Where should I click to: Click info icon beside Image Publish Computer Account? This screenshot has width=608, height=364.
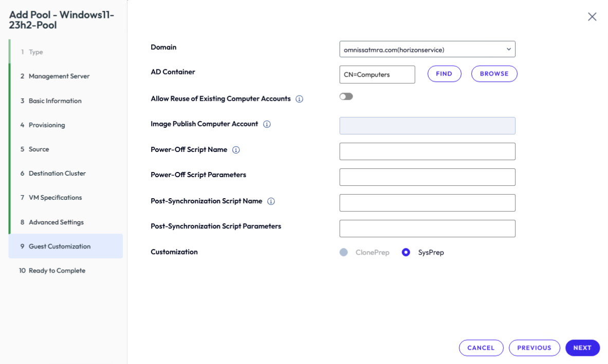(267, 124)
